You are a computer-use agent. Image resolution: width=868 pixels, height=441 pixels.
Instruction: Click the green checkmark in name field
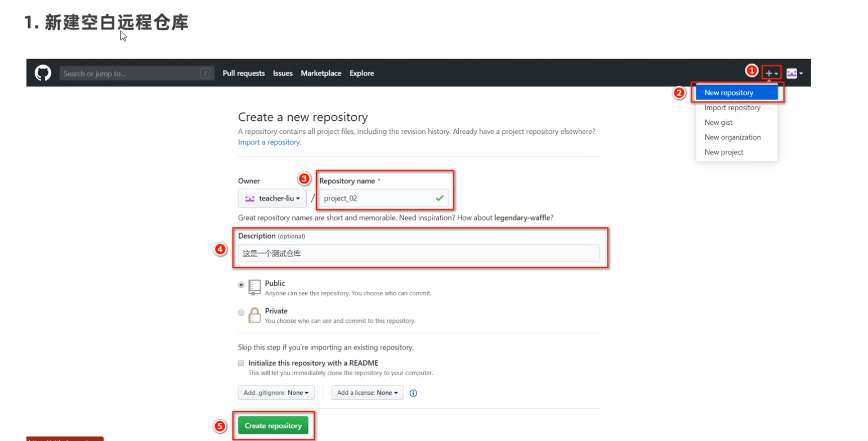point(439,198)
